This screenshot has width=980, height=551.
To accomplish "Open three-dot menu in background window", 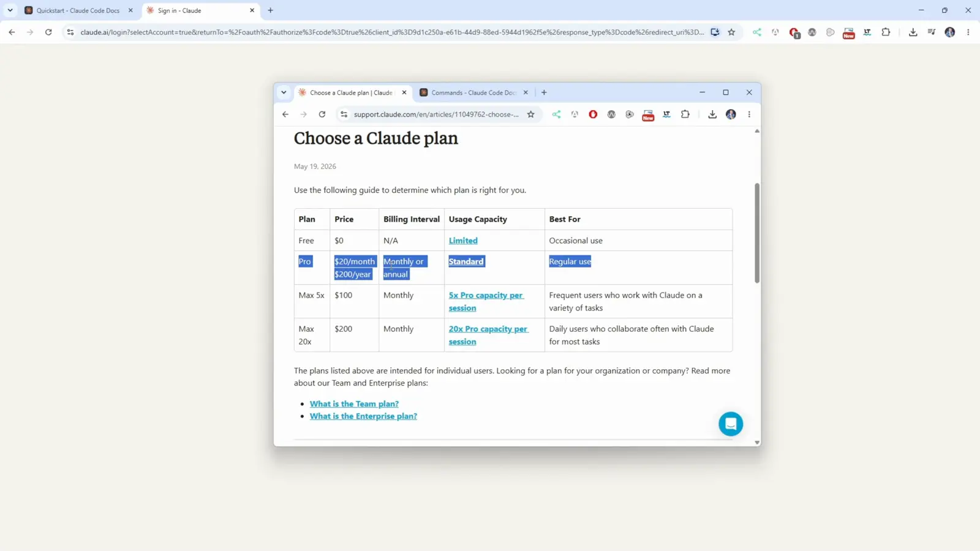I will pos(968,32).
